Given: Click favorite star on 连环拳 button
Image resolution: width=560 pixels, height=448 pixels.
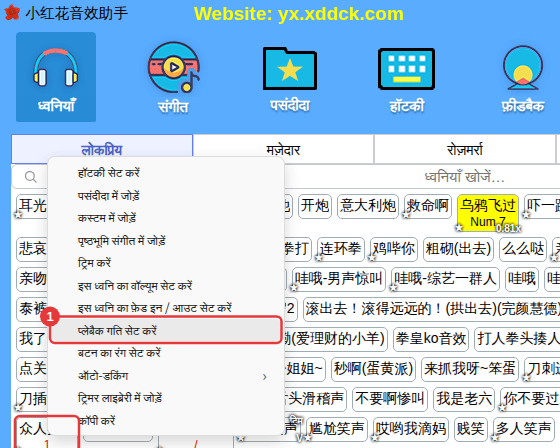Looking at the screenshot, I should [x=319, y=258].
